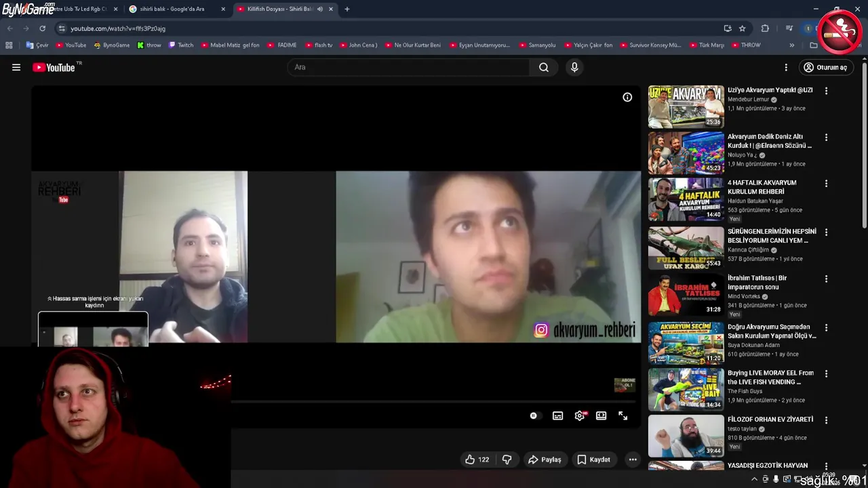Open options for Filozof Orhan Ev Ziyareti video
Image resolution: width=868 pixels, height=488 pixels.
(x=826, y=420)
